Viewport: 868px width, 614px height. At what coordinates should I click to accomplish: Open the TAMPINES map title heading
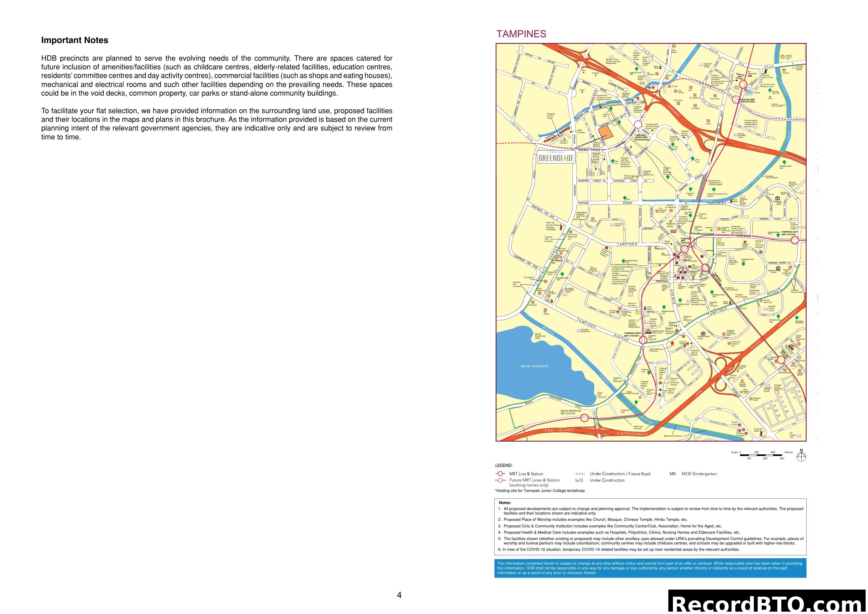pos(521,33)
